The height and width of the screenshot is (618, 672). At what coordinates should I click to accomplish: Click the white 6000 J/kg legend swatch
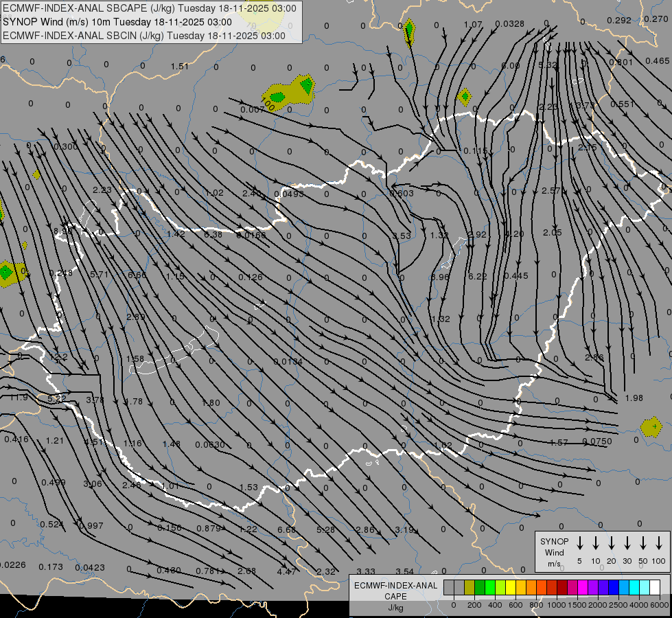pos(656,588)
